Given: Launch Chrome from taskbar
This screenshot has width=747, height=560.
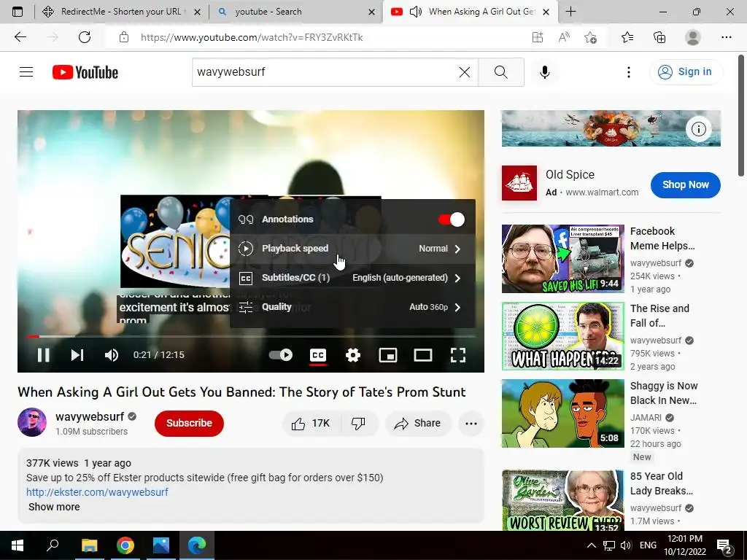Looking at the screenshot, I should (125, 545).
